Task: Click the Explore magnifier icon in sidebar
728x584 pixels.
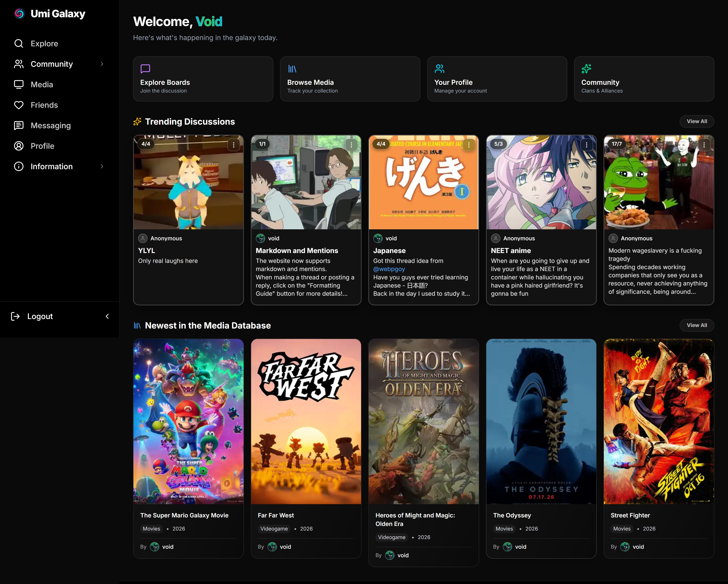Action: point(19,44)
